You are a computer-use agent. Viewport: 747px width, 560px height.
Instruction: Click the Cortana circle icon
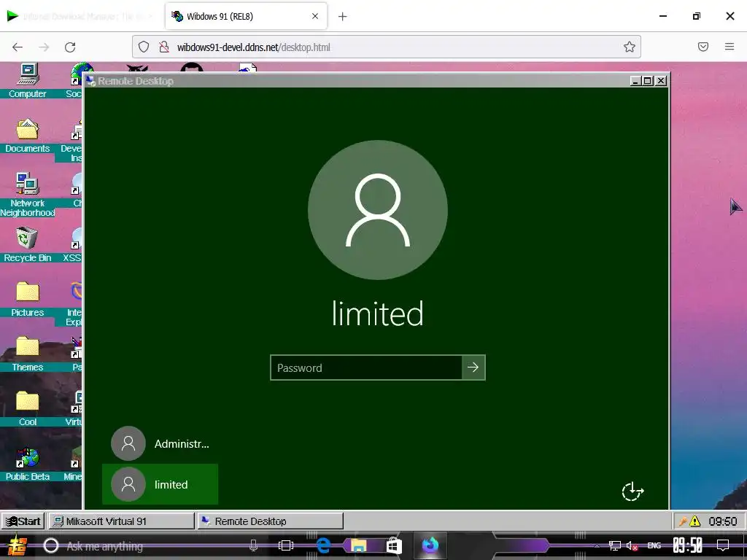[x=51, y=545]
